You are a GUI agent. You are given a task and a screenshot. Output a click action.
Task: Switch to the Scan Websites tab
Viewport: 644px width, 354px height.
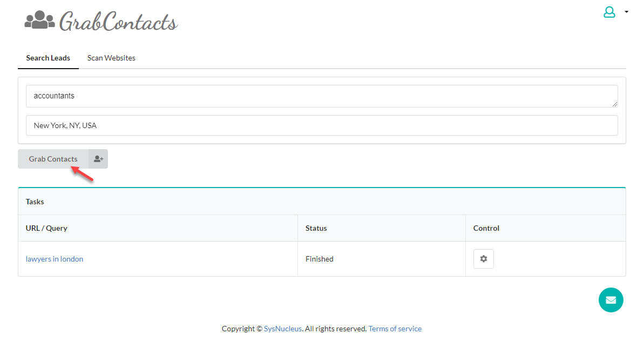[111, 58]
